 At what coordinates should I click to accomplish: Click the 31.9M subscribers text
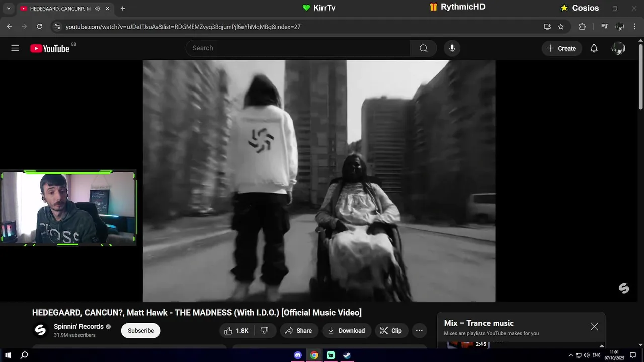[74, 335]
